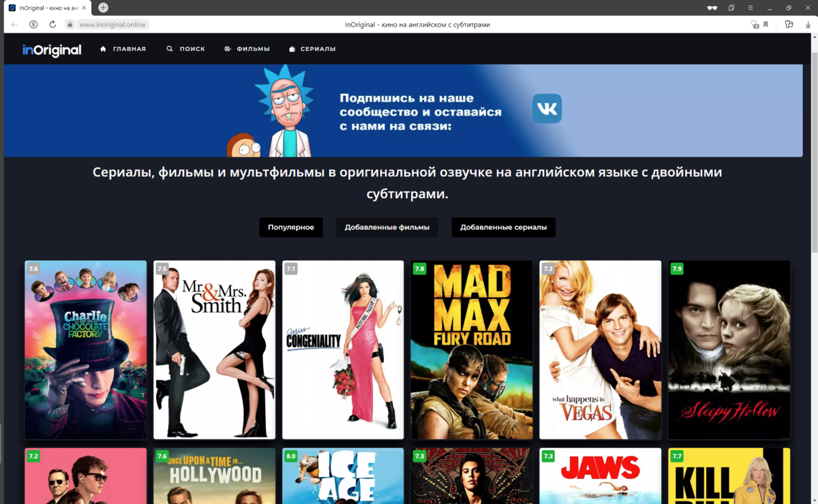Click the 7.5 rating badge on Mr. & Mrs. Smith
818x504 pixels.
click(162, 269)
